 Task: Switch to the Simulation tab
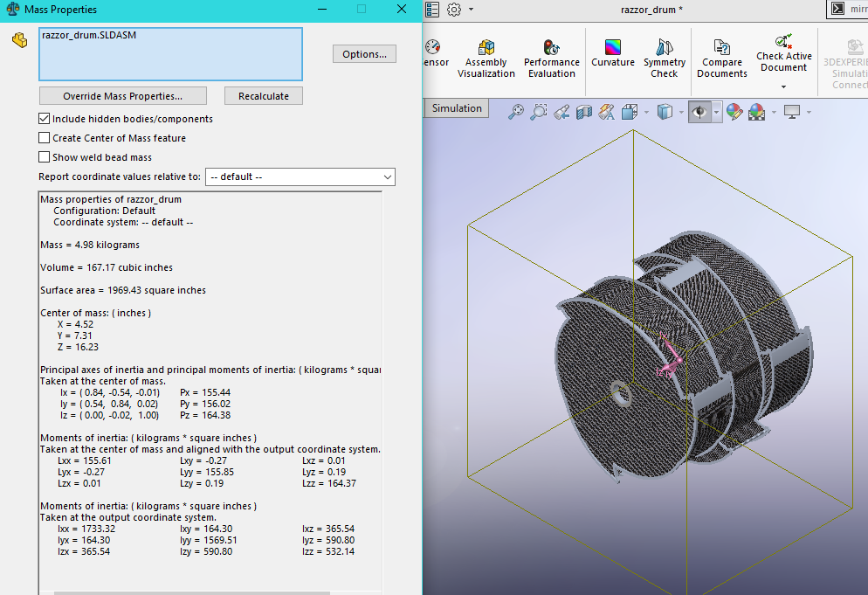456,108
